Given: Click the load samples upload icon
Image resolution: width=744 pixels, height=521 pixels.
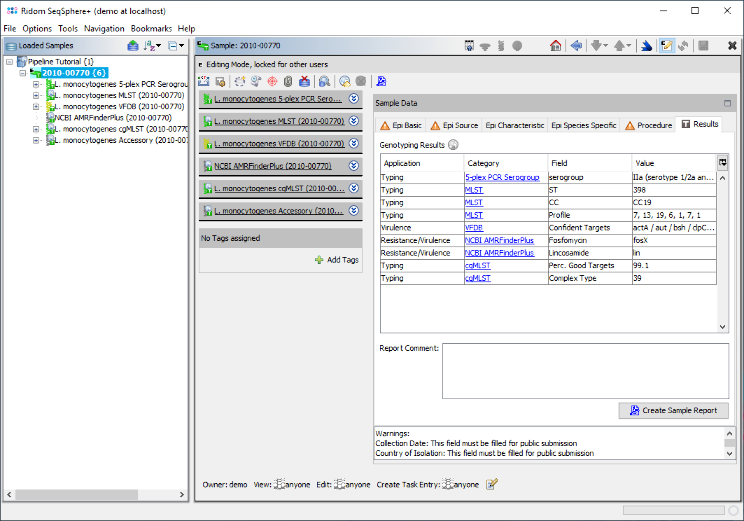Looking at the screenshot, I should point(133,46).
